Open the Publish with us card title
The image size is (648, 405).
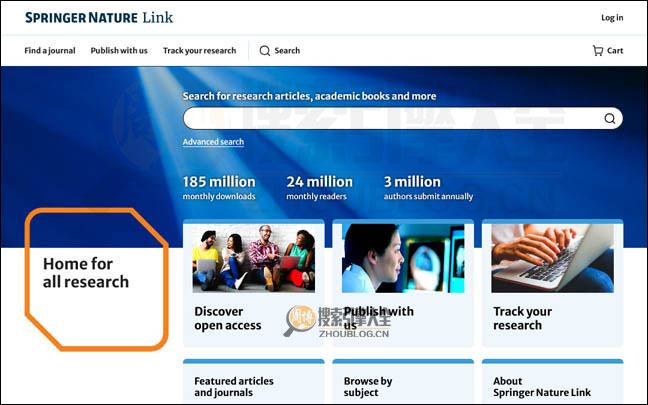coord(379,318)
